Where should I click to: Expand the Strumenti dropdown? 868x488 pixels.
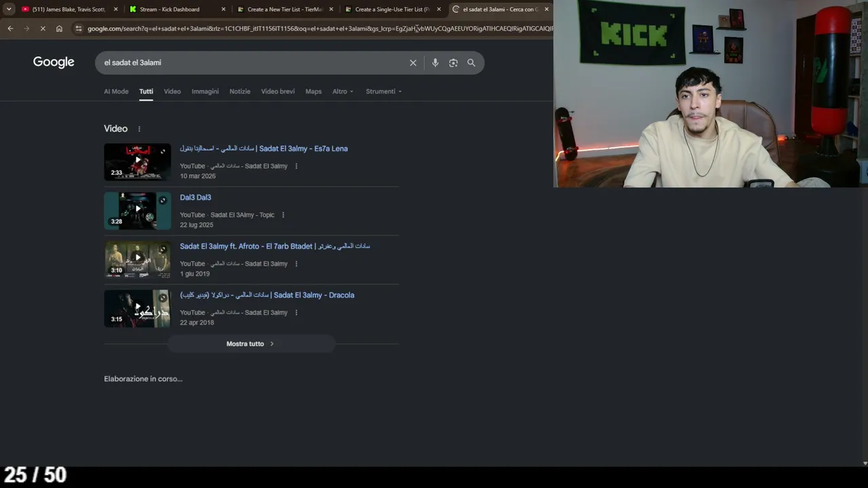tap(384, 91)
